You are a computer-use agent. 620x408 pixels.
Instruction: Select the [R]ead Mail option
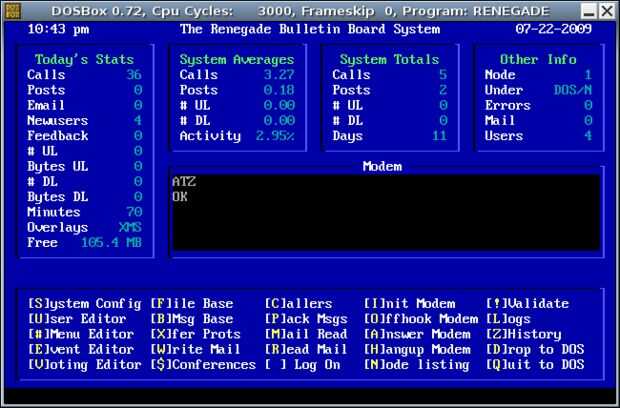pyautogui.click(x=306, y=349)
